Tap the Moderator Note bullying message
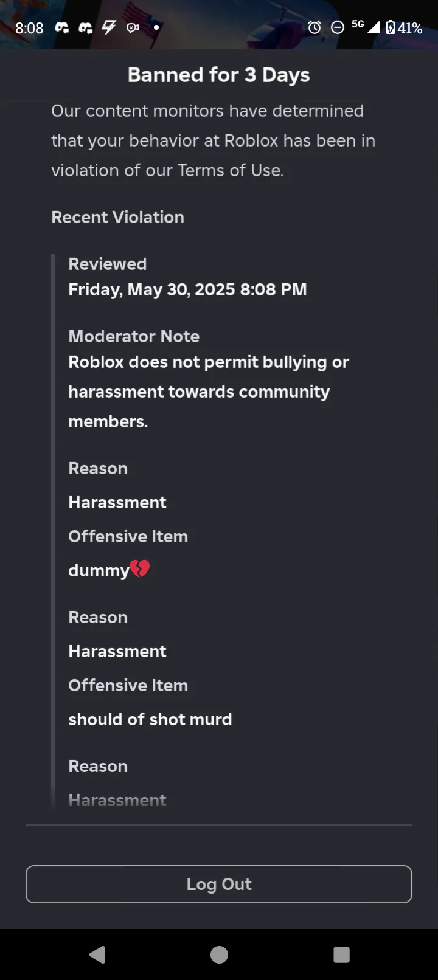Screen dimensions: 438x980 point(209,392)
